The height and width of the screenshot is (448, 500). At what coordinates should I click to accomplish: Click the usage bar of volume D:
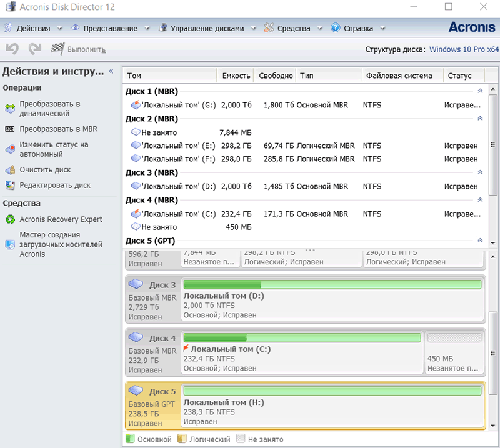pyautogui.click(x=332, y=284)
